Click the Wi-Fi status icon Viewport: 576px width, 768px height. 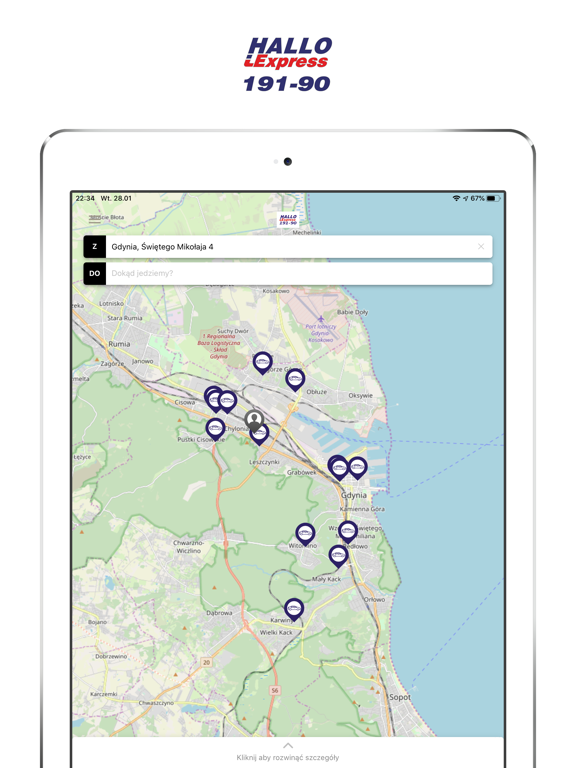tap(456, 198)
